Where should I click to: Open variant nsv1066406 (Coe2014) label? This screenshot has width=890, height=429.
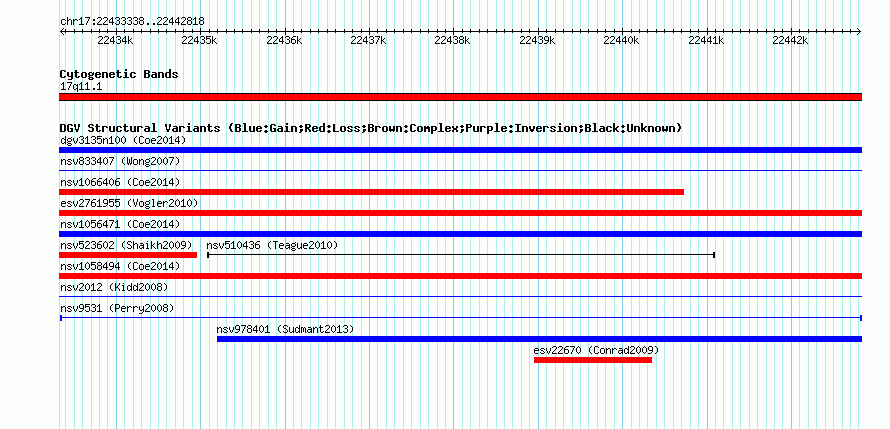click(120, 182)
